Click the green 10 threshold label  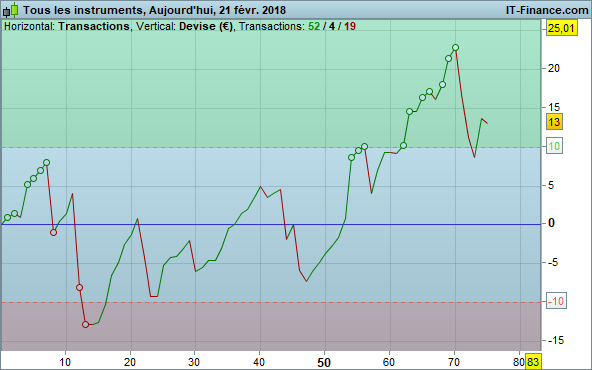point(554,146)
